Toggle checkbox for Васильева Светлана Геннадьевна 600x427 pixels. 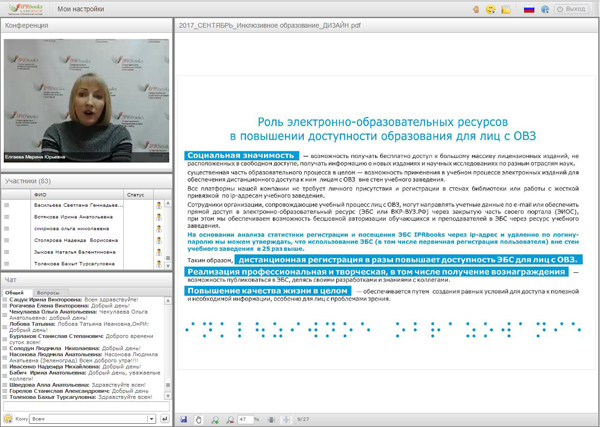[x=7, y=205]
